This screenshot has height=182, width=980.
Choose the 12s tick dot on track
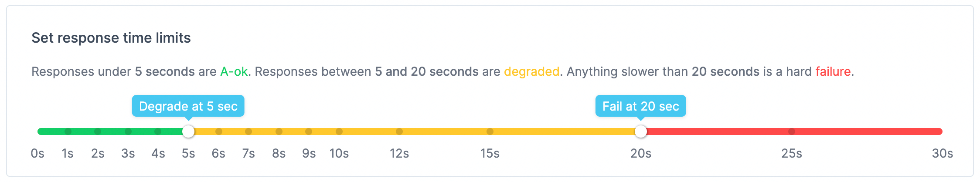click(399, 131)
